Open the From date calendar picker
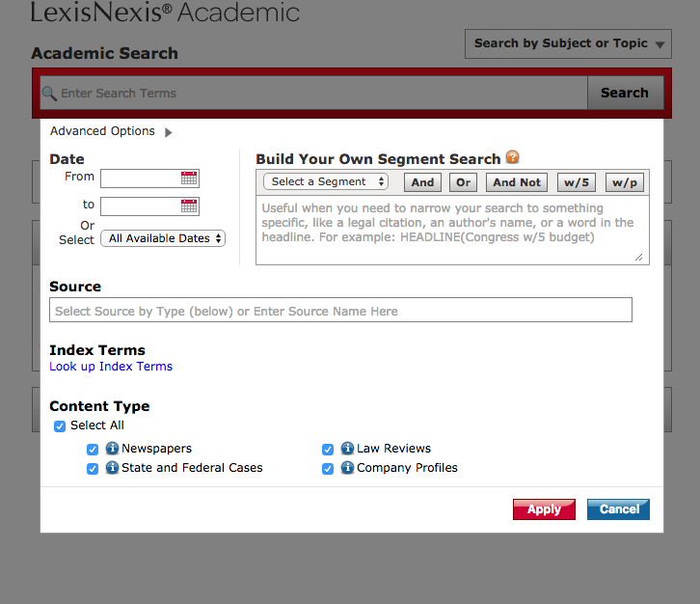The width and height of the screenshot is (700, 604). tap(189, 178)
